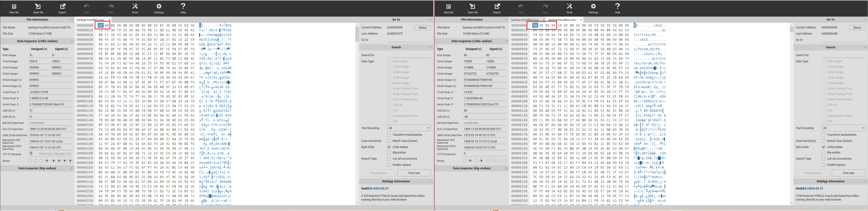Open Text Encoding dropdown in right window
The height and width of the screenshot is (211, 868).
(x=843, y=128)
